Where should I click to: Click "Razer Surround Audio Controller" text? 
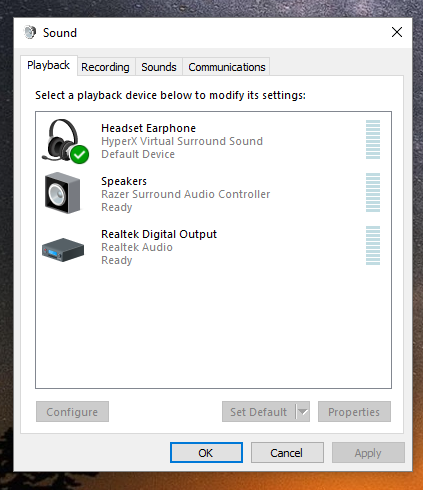pos(186,194)
